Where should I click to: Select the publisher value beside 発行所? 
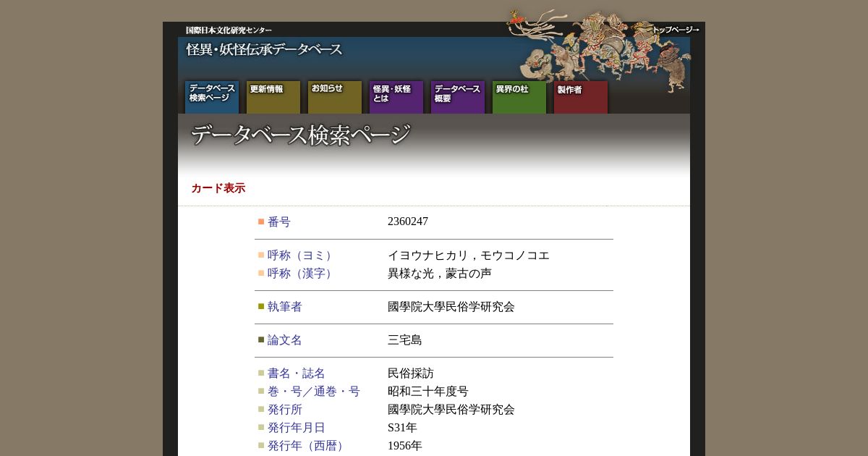coord(451,410)
